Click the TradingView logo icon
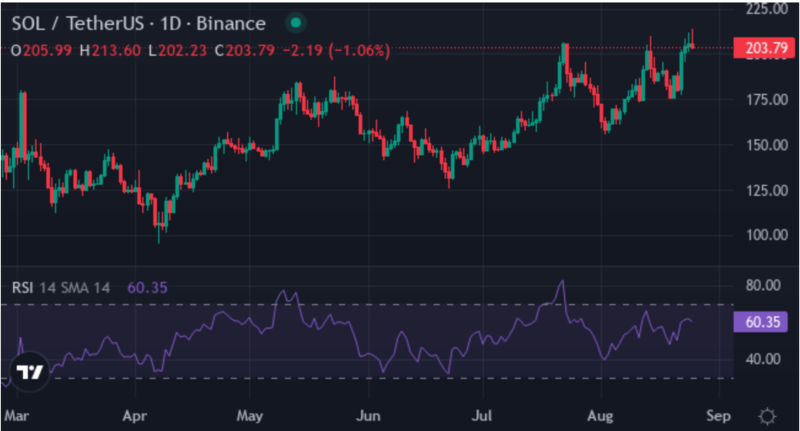Viewport: 800px width, 431px height. coord(31,372)
